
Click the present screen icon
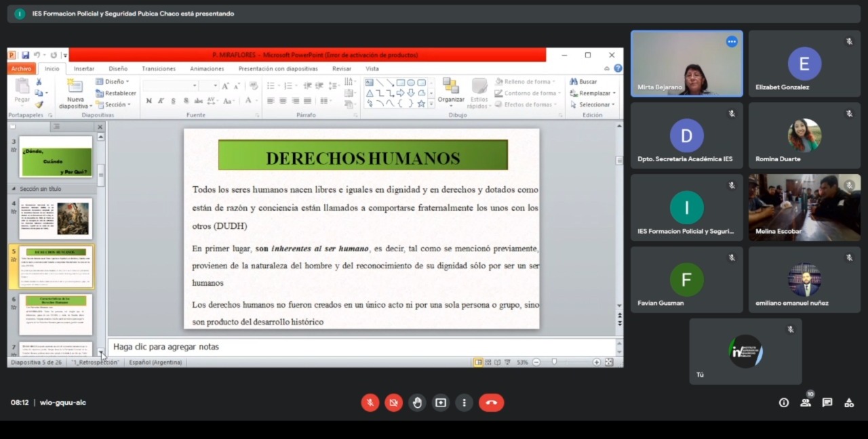tap(441, 402)
